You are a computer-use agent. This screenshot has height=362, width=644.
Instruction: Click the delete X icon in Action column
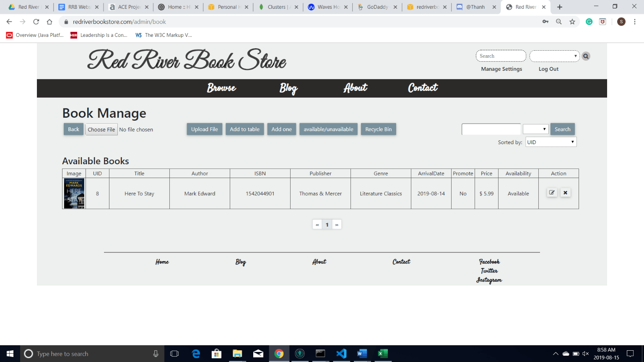[x=565, y=193]
